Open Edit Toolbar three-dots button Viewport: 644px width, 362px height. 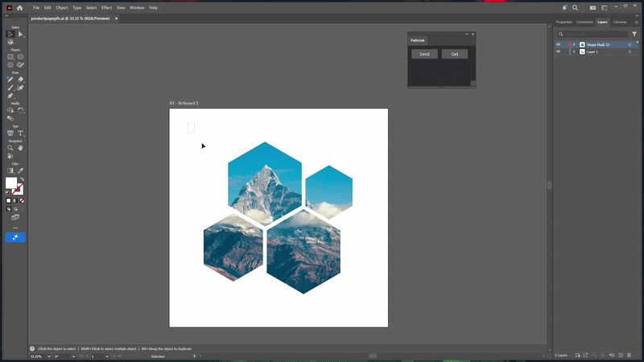[x=15, y=228]
